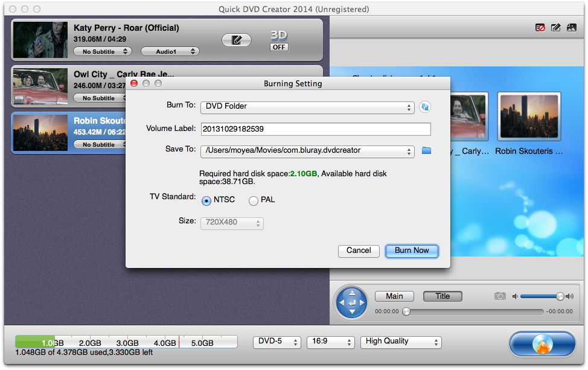Open the Burn To DVD Folder dropdown
The image size is (588, 370).
pos(307,107)
